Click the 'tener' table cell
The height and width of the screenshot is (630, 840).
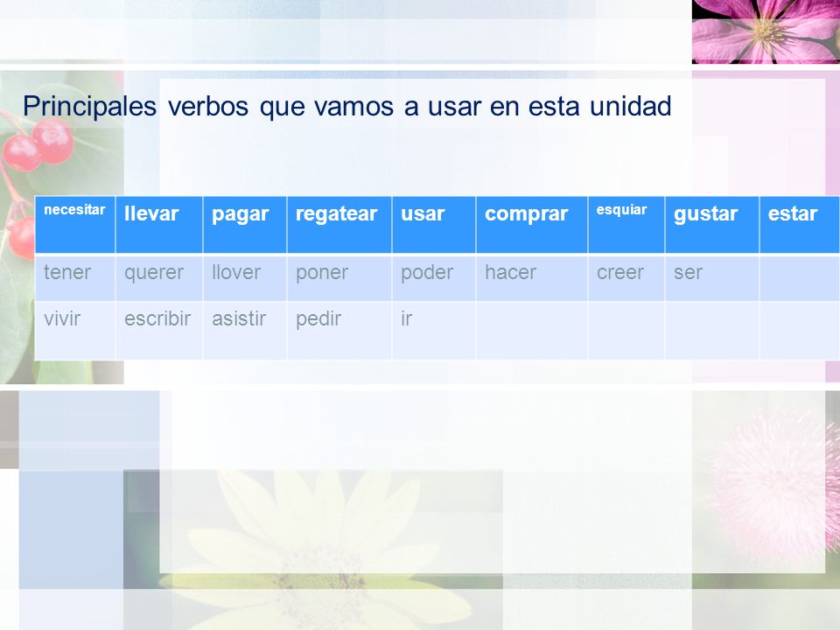click(x=75, y=278)
